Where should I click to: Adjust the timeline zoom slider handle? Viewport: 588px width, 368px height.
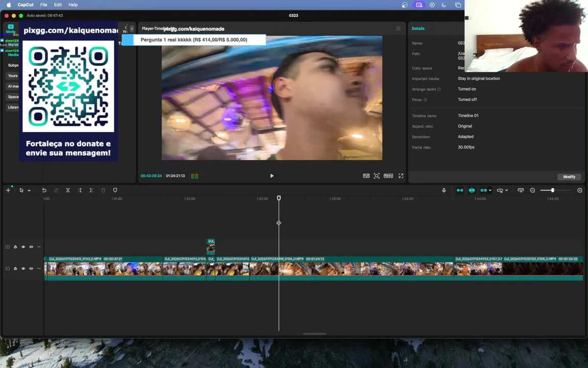click(x=553, y=190)
